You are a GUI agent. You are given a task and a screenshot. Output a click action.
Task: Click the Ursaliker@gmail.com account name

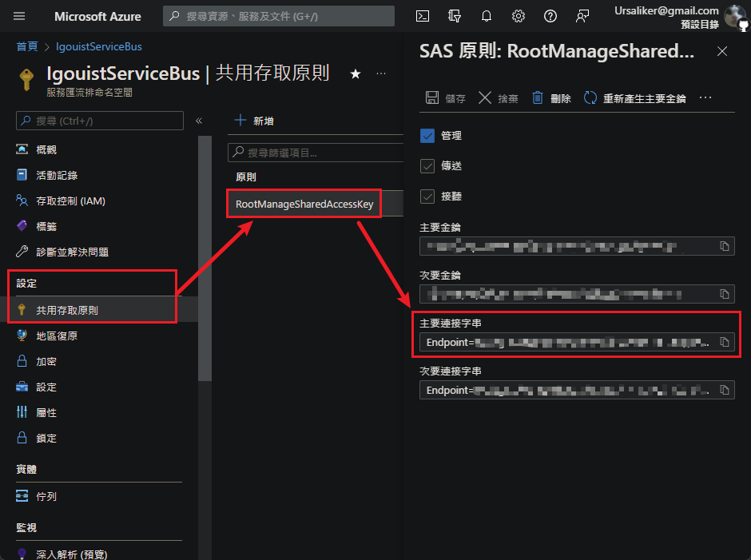pos(666,10)
